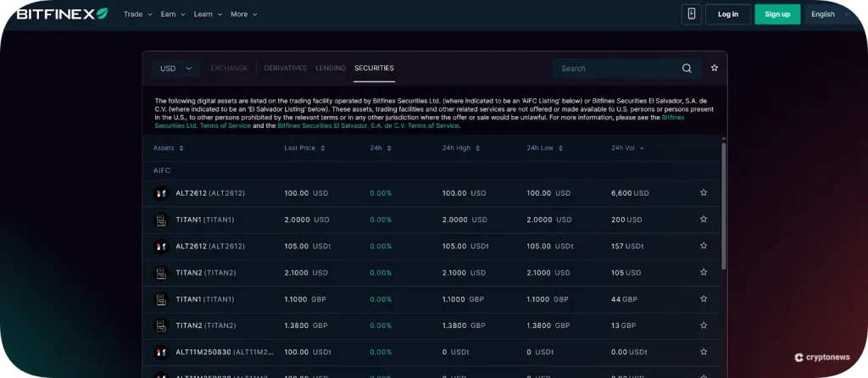Click the search magnifier icon

click(687, 69)
